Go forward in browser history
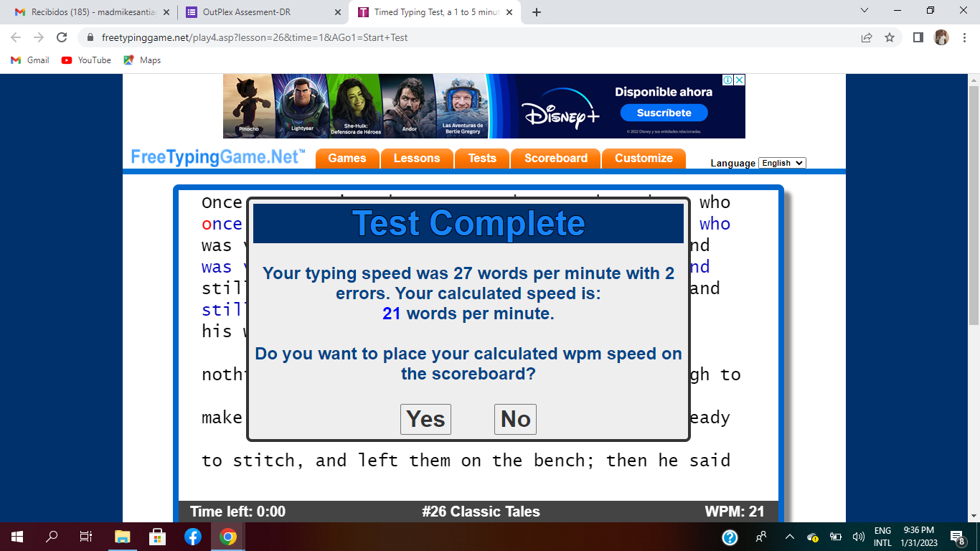Viewport: 980px width, 551px height. click(39, 37)
